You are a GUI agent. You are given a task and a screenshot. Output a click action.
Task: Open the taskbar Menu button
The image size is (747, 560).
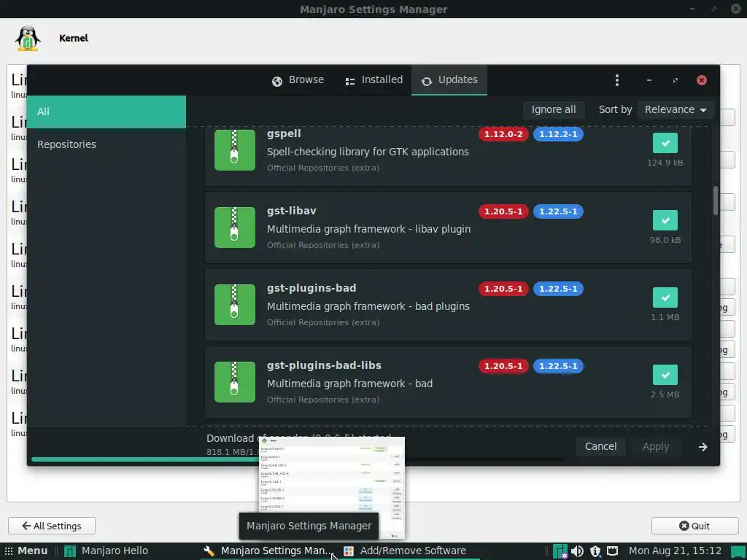pos(26,551)
